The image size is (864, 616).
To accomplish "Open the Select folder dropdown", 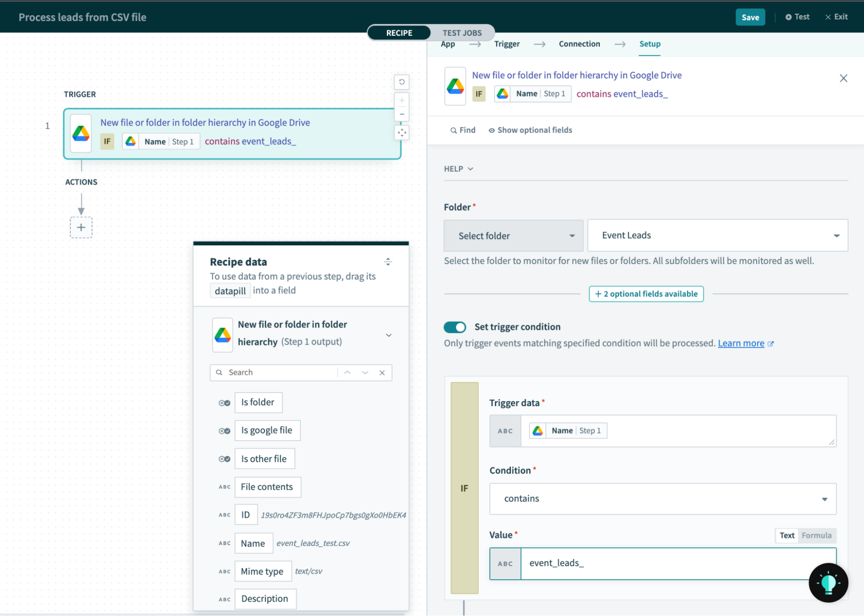I will pyautogui.click(x=514, y=235).
